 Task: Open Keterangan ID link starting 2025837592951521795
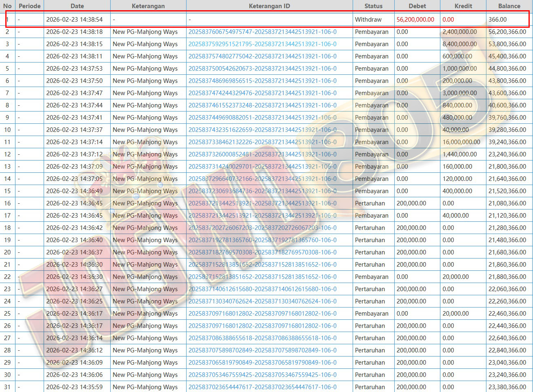[x=262, y=44]
